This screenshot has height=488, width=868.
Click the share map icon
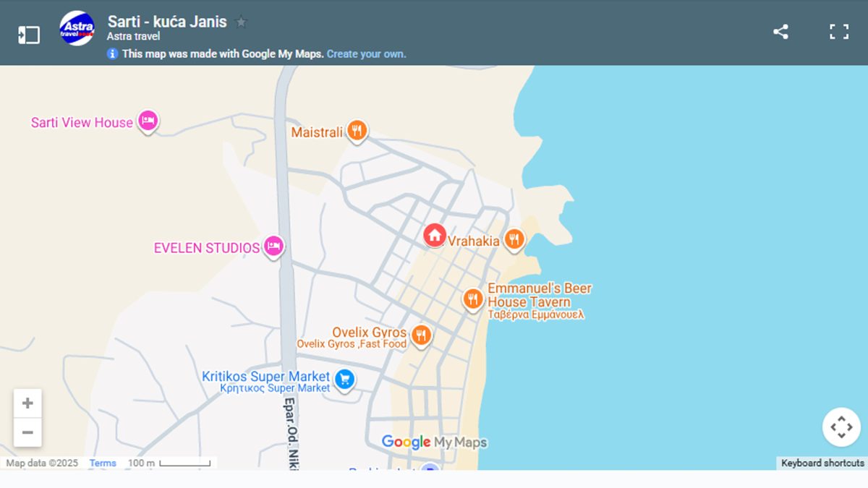point(780,32)
